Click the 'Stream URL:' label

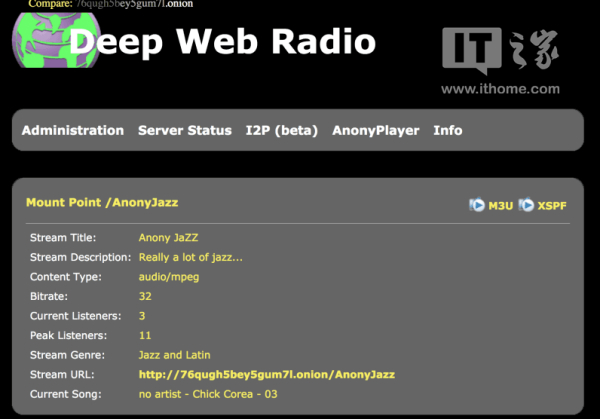(62, 375)
